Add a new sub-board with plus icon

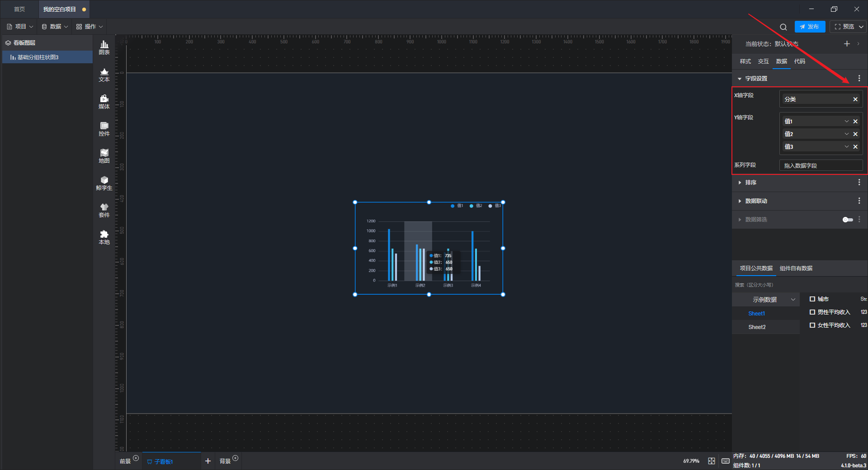point(208,461)
